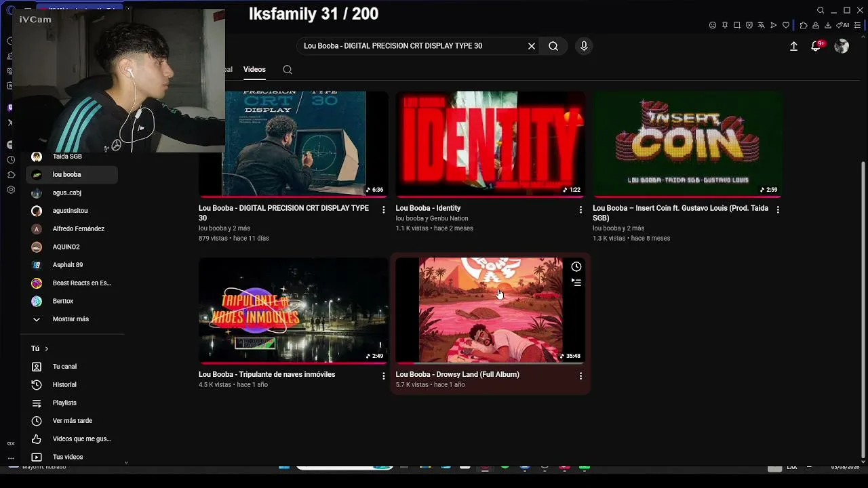The height and width of the screenshot is (488, 868).
Task: Open agus_cabj subscription
Action: point(72,192)
